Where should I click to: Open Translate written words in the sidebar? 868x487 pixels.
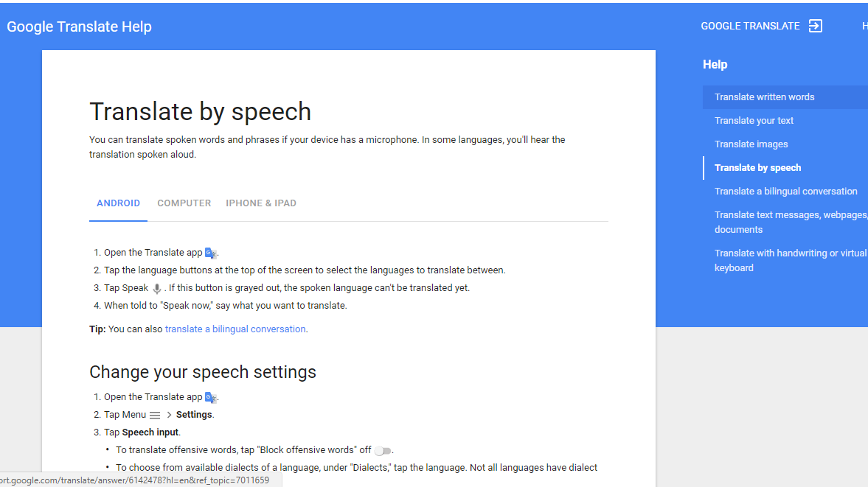tap(764, 97)
